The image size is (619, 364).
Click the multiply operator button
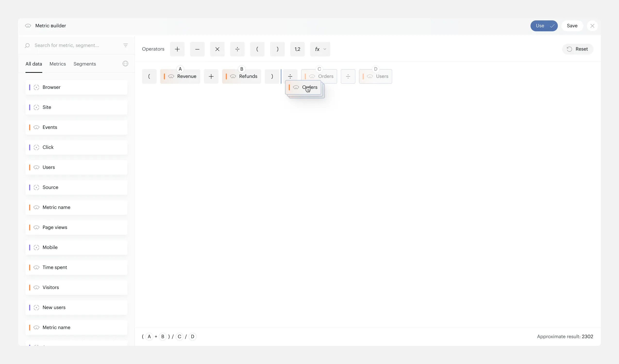[217, 49]
